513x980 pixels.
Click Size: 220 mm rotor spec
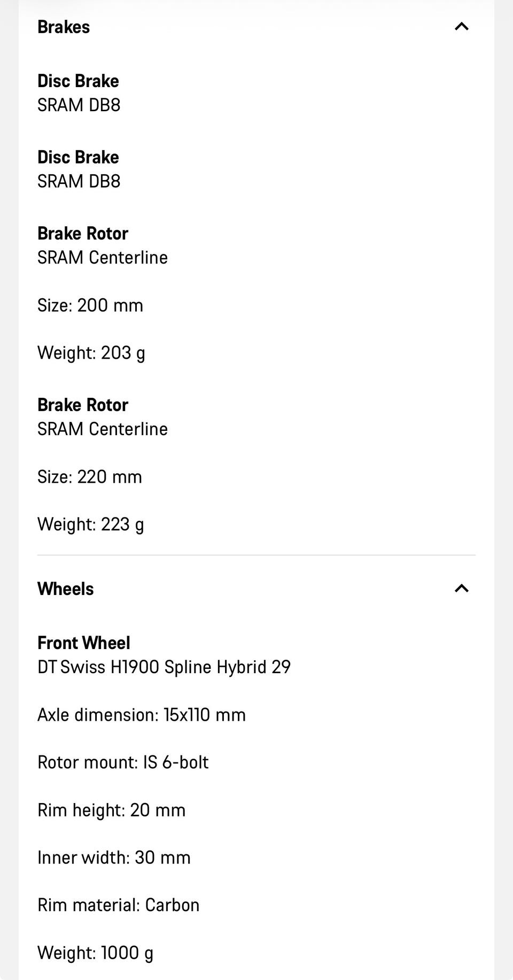pos(90,477)
